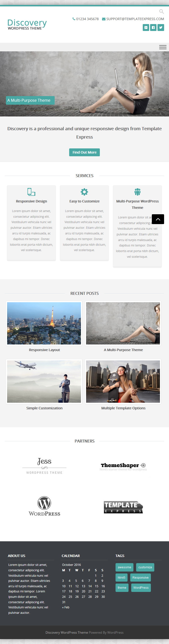Click the Easy to Customize gear icon
Screen dimensions: 169x644
[84, 192]
